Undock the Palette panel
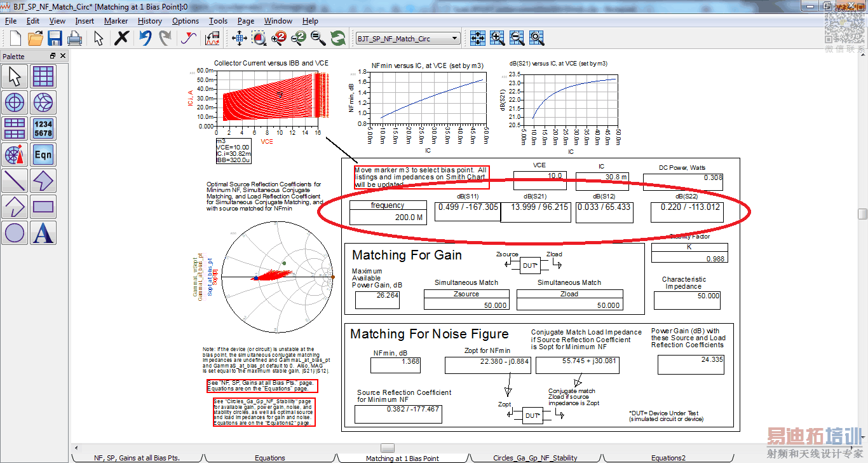 [x=53, y=56]
